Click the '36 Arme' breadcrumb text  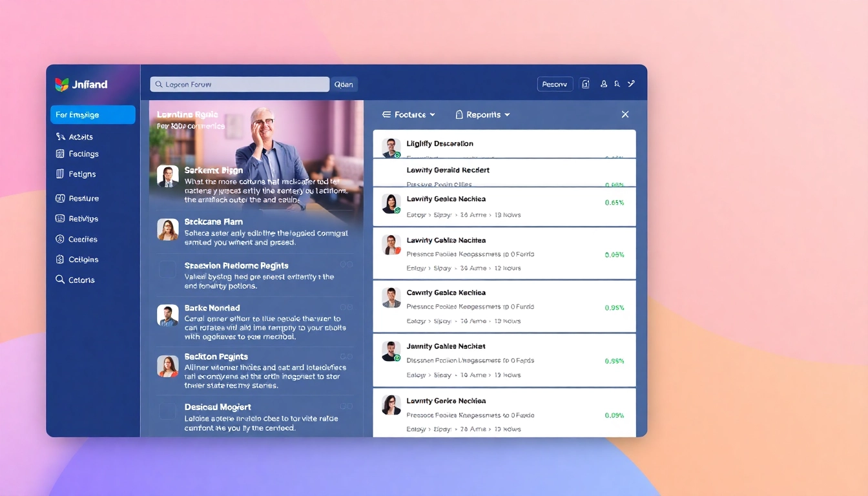473,215
